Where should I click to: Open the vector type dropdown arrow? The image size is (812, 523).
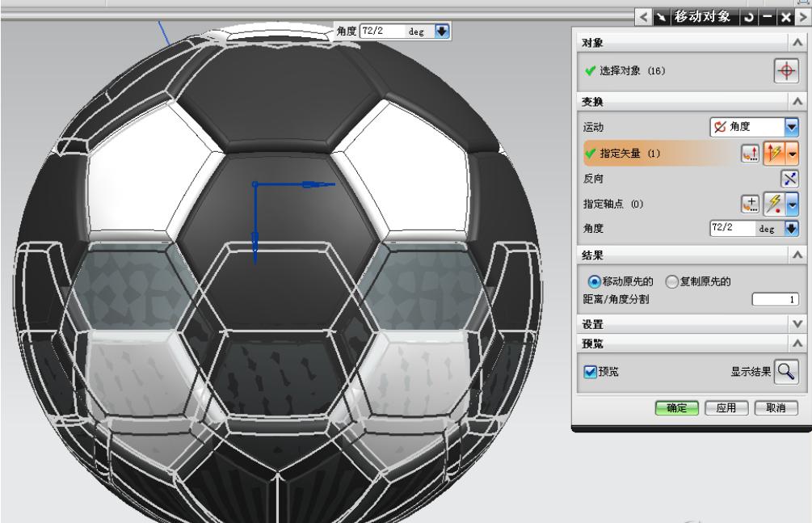791,154
